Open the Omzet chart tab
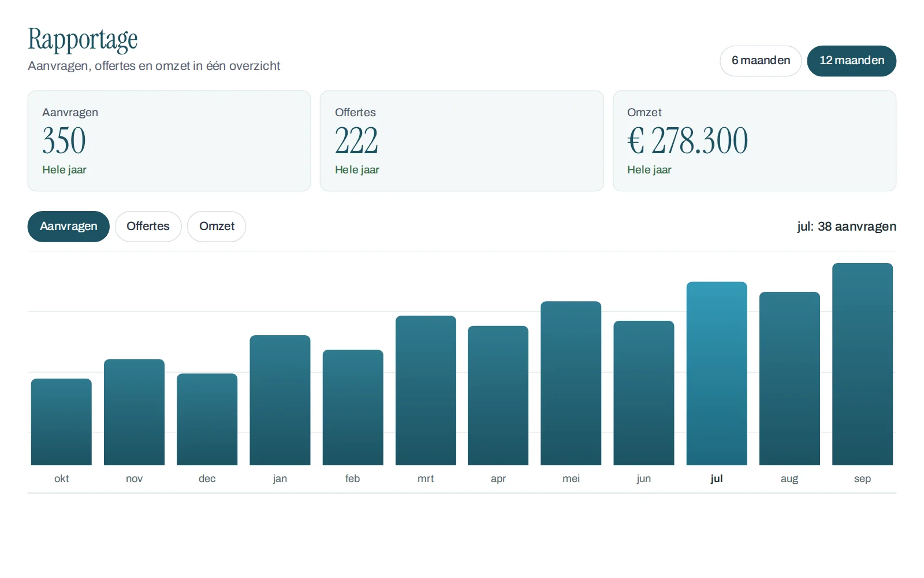 pyautogui.click(x=217, y=227)
